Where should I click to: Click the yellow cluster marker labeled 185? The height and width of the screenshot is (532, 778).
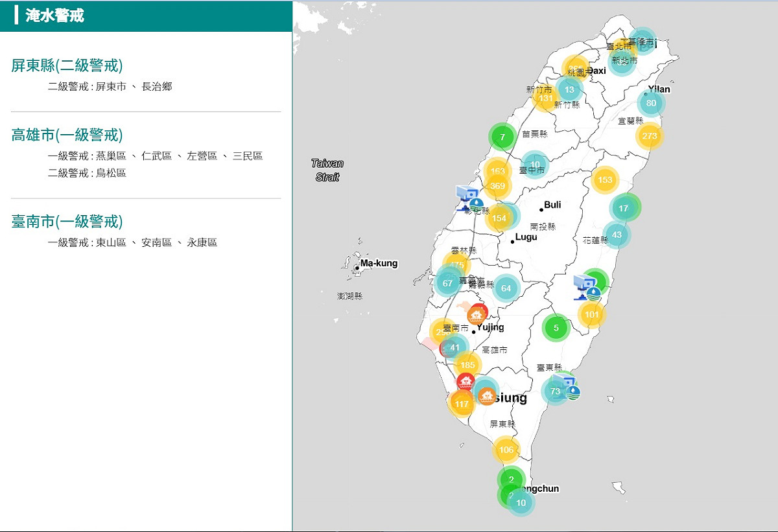tap(467, 365)
